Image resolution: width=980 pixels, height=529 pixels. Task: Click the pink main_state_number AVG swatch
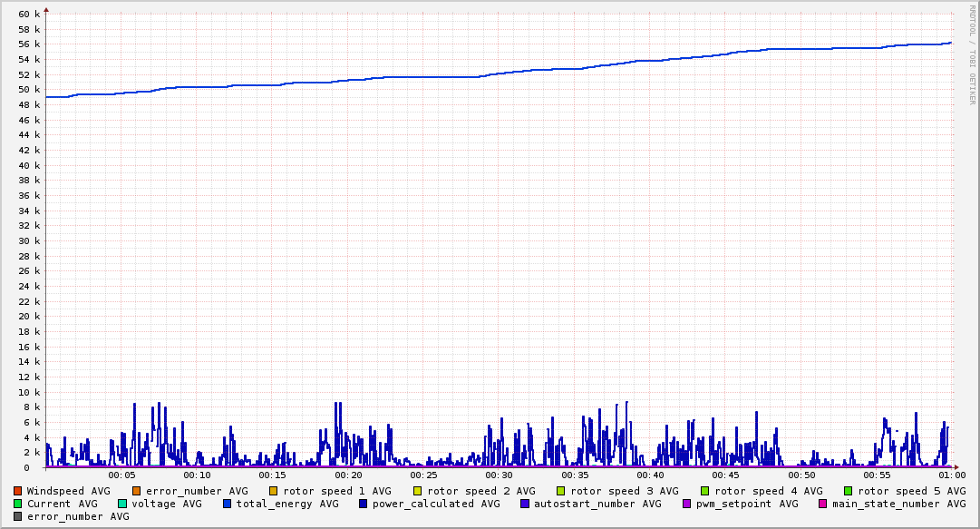click(823, 504)
